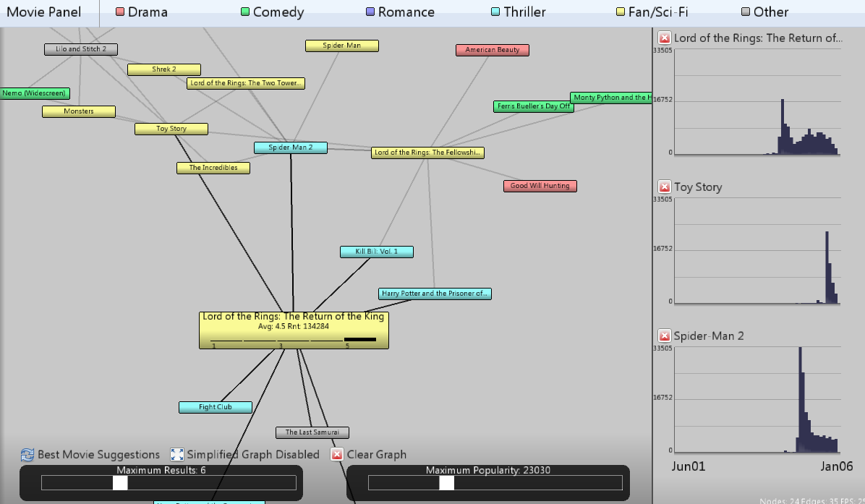Viewport: 865px width, 504px height.
Task: Select the American Beauty node
Action: [492, 50]
